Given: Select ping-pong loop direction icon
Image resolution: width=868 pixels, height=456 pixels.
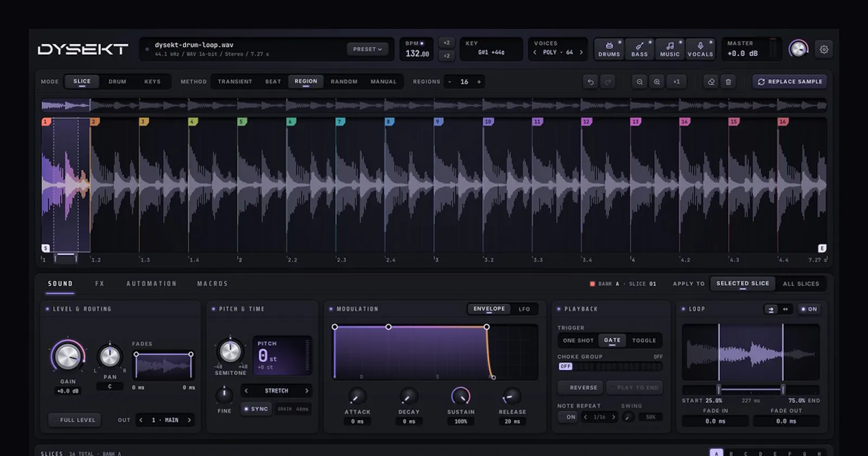Looking at the screenshot, I should click(x=785, y=309).
